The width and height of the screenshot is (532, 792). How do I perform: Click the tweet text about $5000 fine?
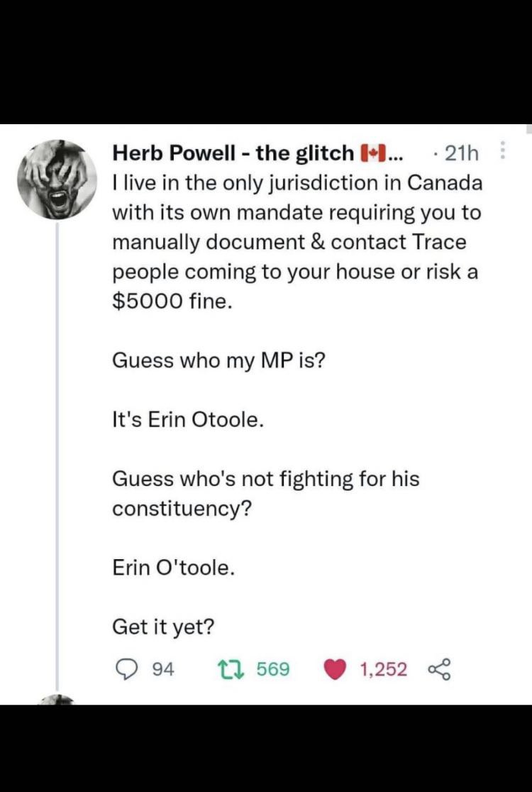pyautogui.click(x=297, y=241)
